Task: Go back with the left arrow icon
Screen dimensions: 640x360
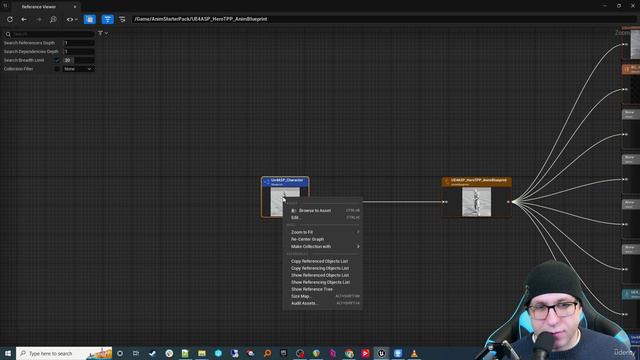Action: pos(24,19)
